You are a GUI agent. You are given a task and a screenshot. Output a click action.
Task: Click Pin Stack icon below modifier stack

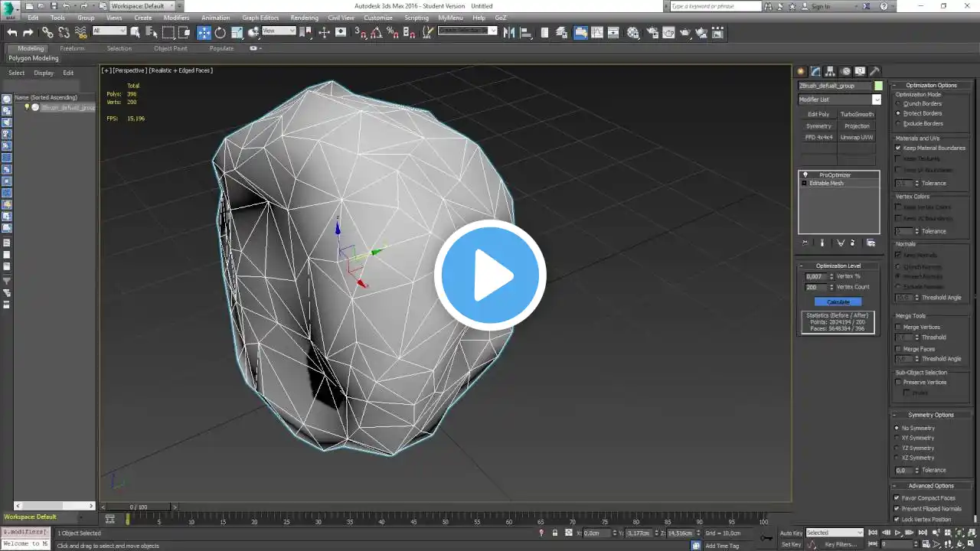[x=805, y=243]
